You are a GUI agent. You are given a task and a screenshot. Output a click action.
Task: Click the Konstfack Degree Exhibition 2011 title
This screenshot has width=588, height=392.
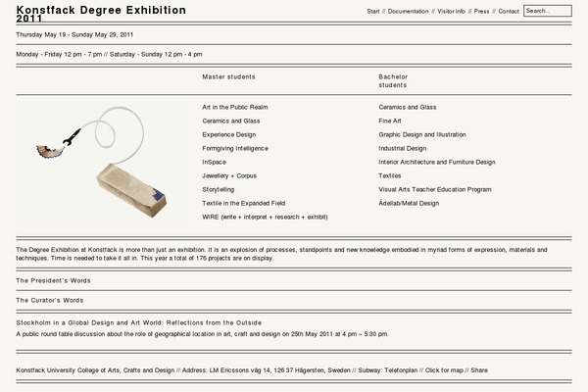coord(101,14)
